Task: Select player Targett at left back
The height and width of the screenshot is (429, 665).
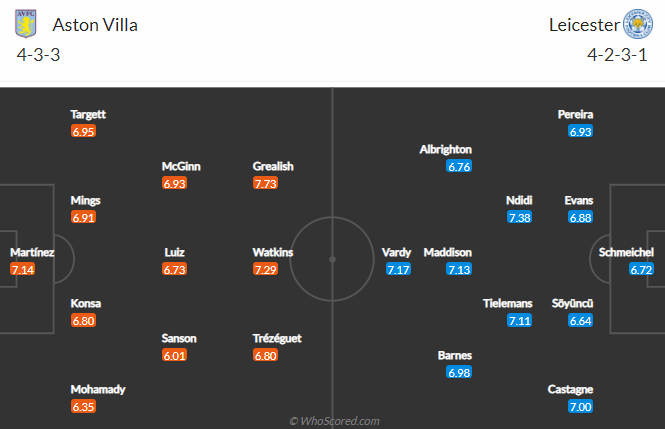Action: 88,114
